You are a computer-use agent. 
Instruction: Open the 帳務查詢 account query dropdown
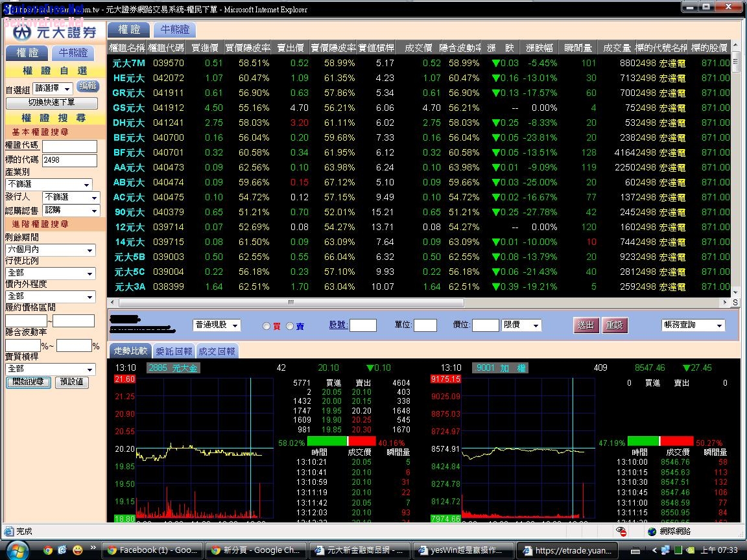(x=693, y=325)
